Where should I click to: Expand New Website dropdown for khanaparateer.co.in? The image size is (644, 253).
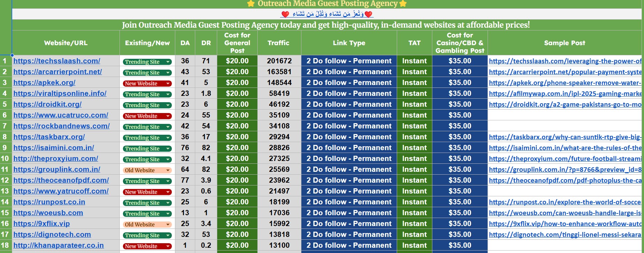(x=168, y=246)
